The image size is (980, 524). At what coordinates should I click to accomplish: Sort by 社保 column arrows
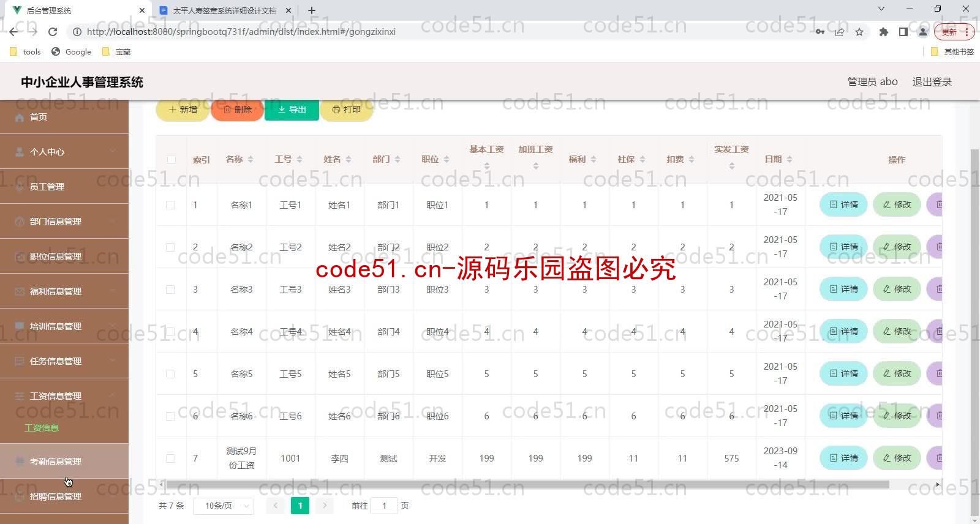(643, 159)
